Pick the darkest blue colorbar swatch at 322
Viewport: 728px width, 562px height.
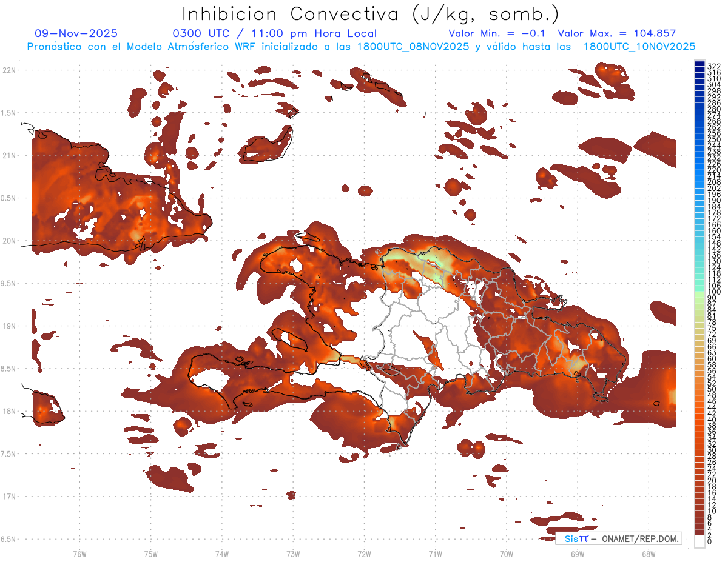pyautogui.click(x=699, y=64)
